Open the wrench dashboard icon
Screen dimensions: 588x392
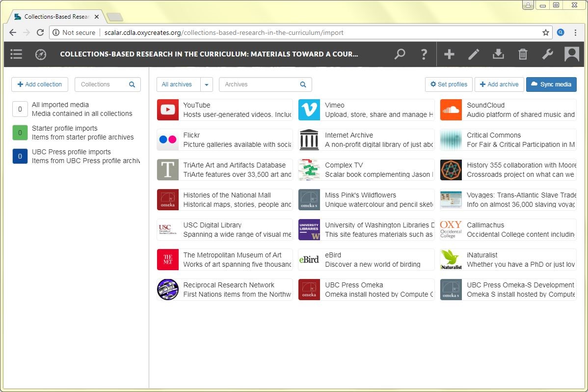coord(547,54)
